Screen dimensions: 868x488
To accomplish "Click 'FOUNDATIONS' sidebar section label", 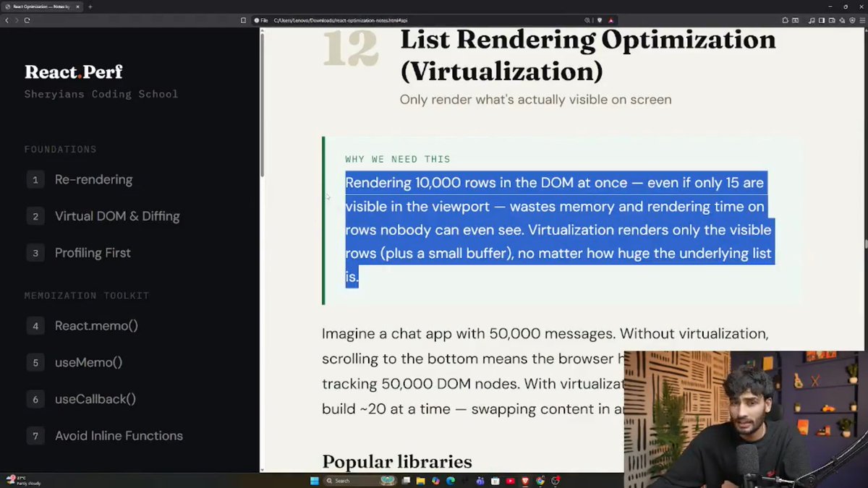I will pyautogui.click(x=61, y=150).
